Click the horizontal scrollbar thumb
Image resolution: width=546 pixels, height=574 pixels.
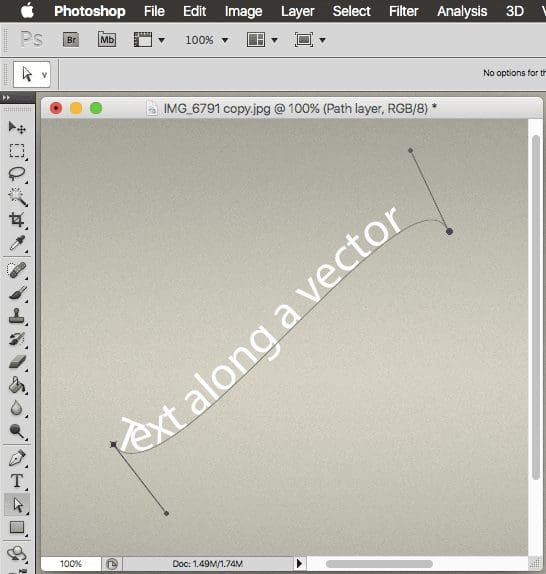click(379, 563)
